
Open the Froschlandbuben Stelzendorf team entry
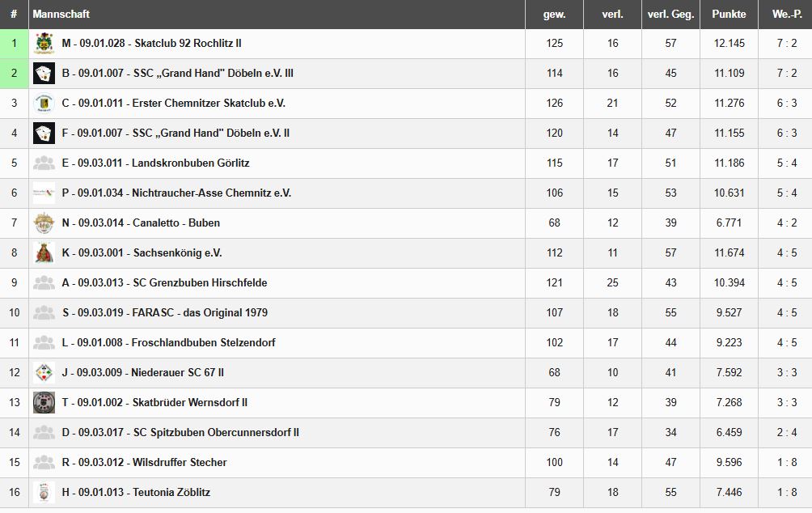(x=168, y=343)
